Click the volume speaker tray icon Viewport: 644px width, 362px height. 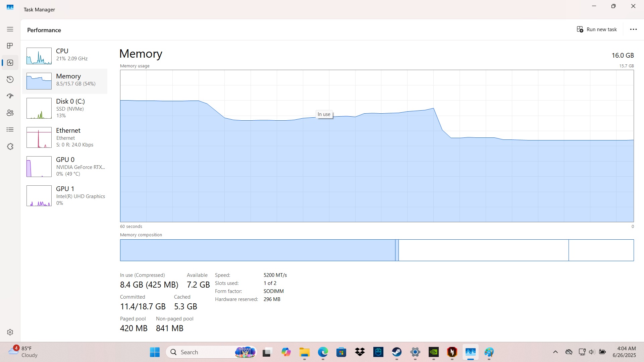tap(592, 352)
